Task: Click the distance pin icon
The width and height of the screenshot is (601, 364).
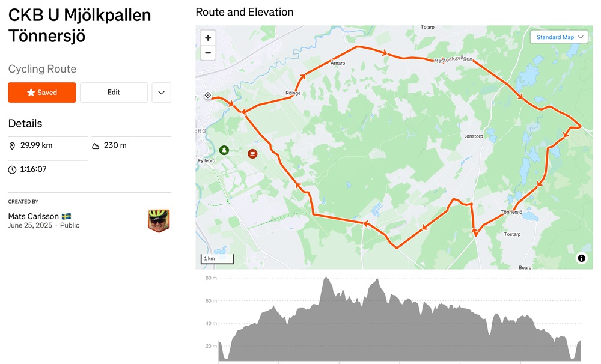Action: pos(12,146)
